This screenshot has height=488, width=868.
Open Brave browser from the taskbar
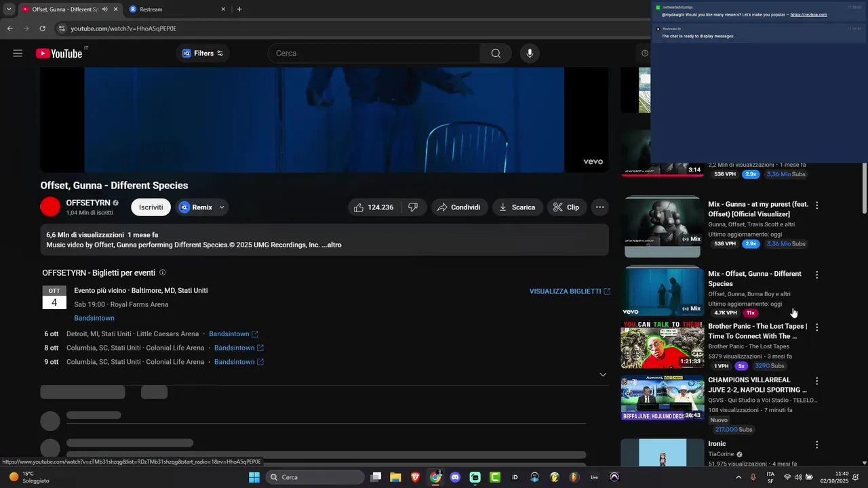tap(415, 477)
